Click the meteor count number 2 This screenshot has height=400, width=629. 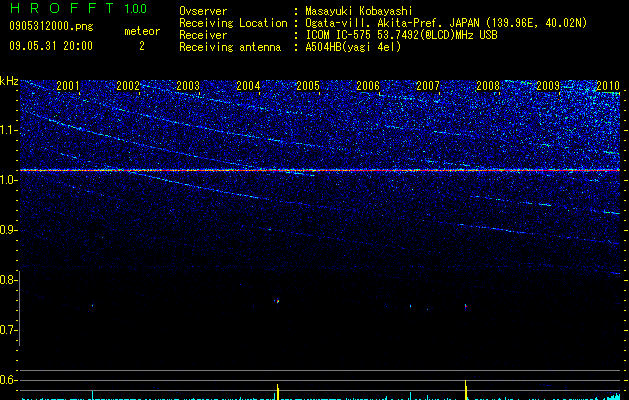[x=142, y=46]
